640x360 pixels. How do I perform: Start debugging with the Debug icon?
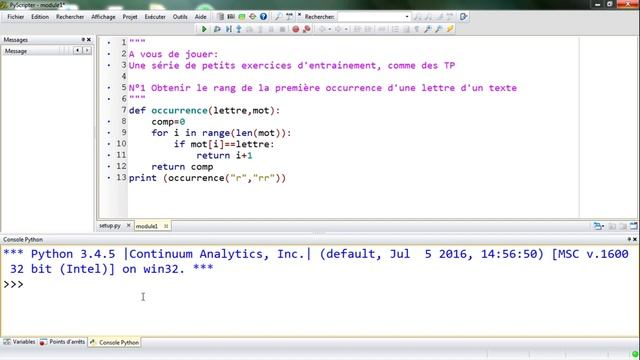(x=217, y=29)
